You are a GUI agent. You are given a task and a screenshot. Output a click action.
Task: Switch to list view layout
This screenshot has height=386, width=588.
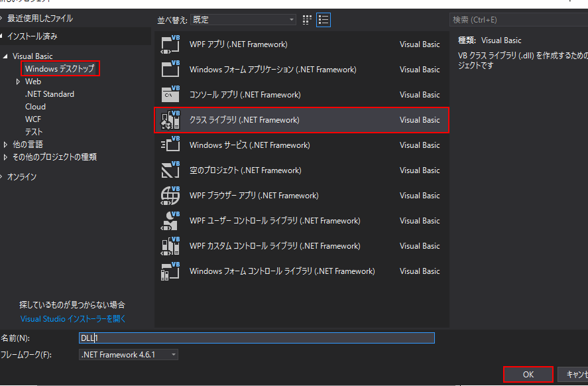click(323, 20)
